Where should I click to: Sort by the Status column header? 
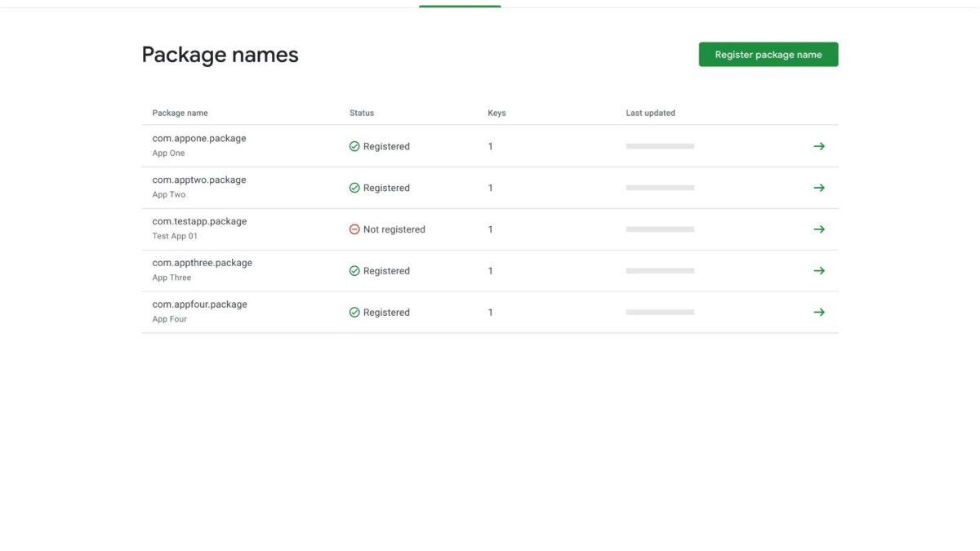pyautogui.click(x=361, y=113)
